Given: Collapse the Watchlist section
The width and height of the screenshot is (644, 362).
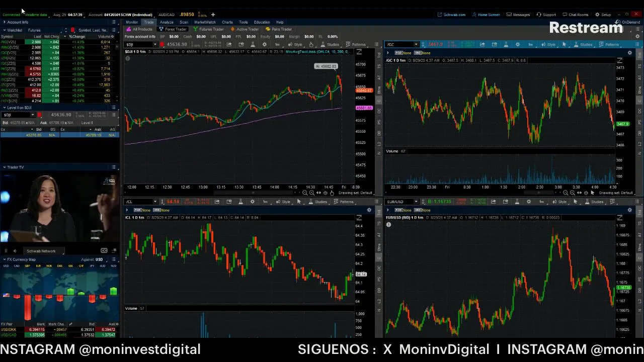Looking at the screenshot, I should click(x=5, y=30).
